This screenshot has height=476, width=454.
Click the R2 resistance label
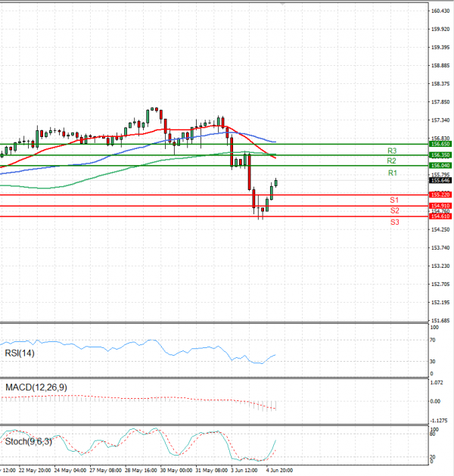point(391,161)
